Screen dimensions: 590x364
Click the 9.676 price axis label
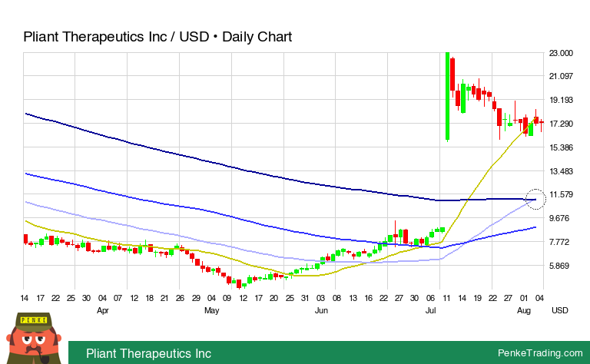(561, 218)
